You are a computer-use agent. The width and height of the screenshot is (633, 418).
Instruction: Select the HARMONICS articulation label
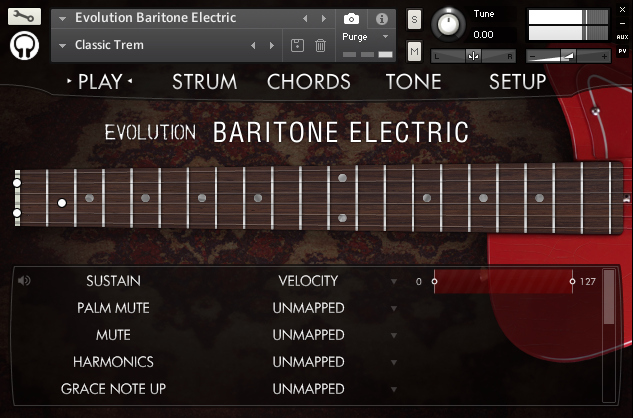click(113, 361)
